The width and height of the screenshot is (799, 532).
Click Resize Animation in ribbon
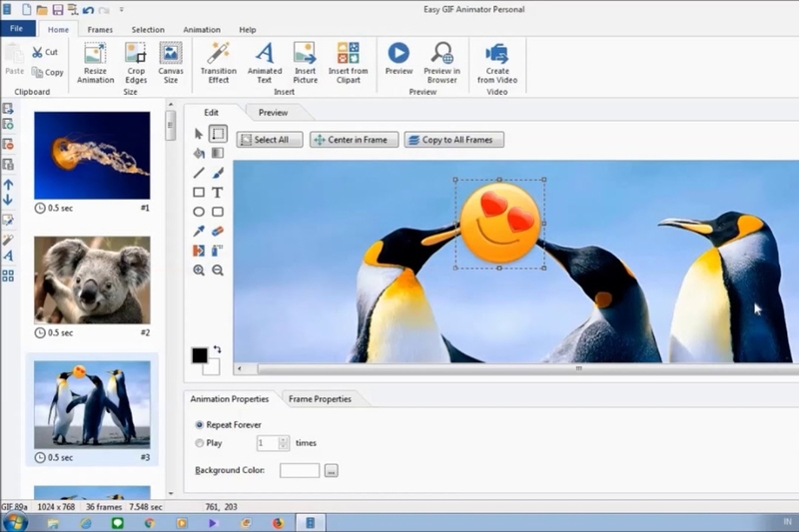[x=95, y=63]
